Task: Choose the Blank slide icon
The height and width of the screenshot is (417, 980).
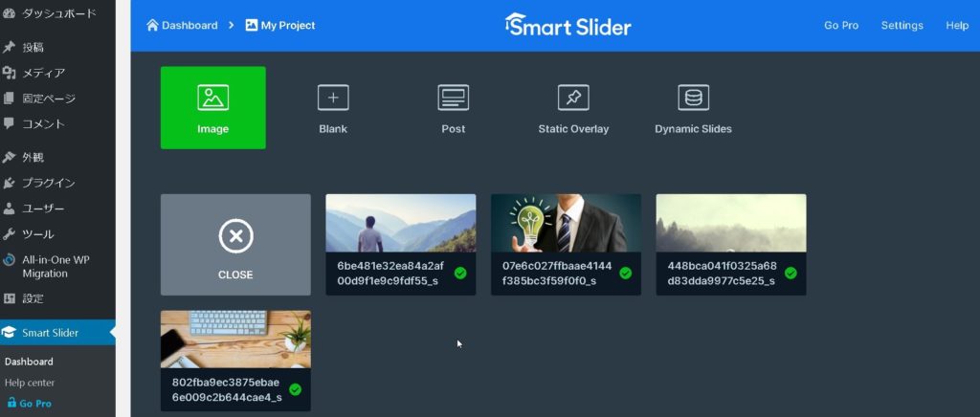Action: pos(333,98)
